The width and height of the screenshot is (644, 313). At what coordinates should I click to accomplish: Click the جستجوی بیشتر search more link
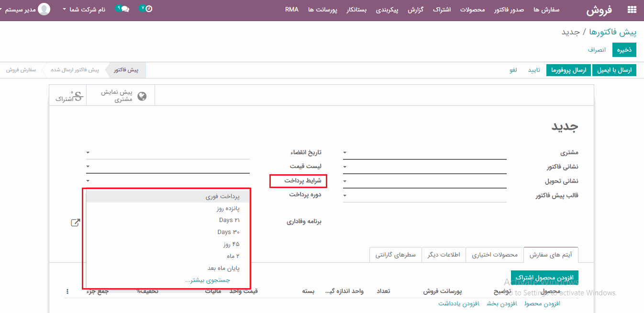click(x=208, y=280)
